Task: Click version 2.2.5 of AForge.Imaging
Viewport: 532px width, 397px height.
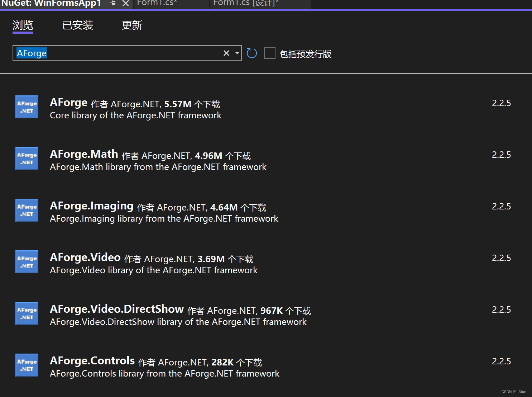Action: click(501, 207)
